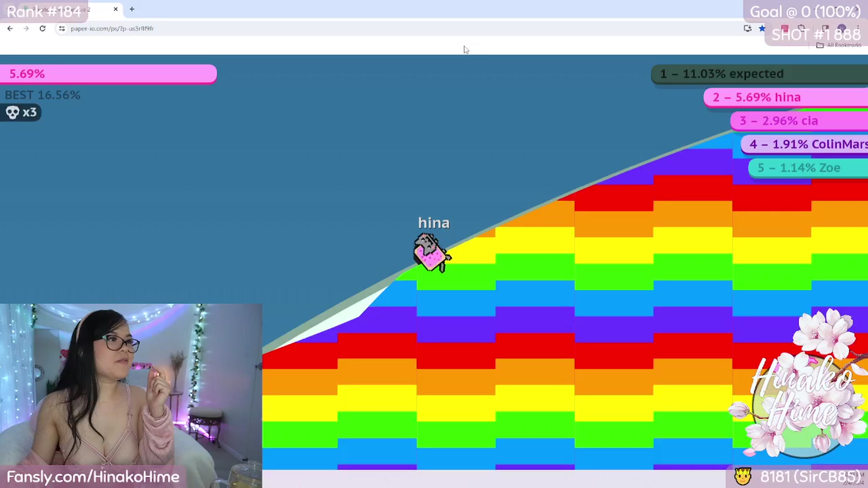Click the Rank #184 overlay text
The height and width of the screenshot is (488, 868).
click(x=44, y=11)
